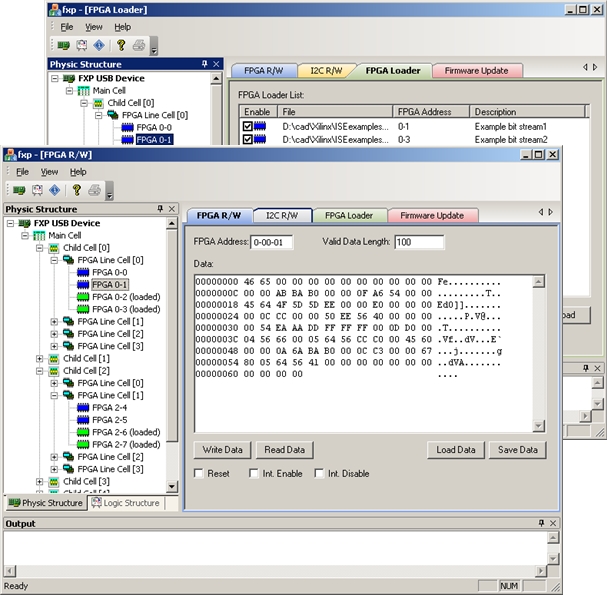Expand FPGA Line Cell [3] under Child Cell [0]
This screenshot has height=595, width=607.
click(54, 346)
